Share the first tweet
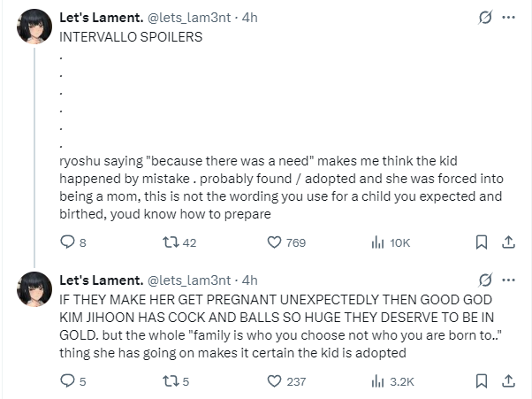The image size is (532, 399). coord(508,242)
